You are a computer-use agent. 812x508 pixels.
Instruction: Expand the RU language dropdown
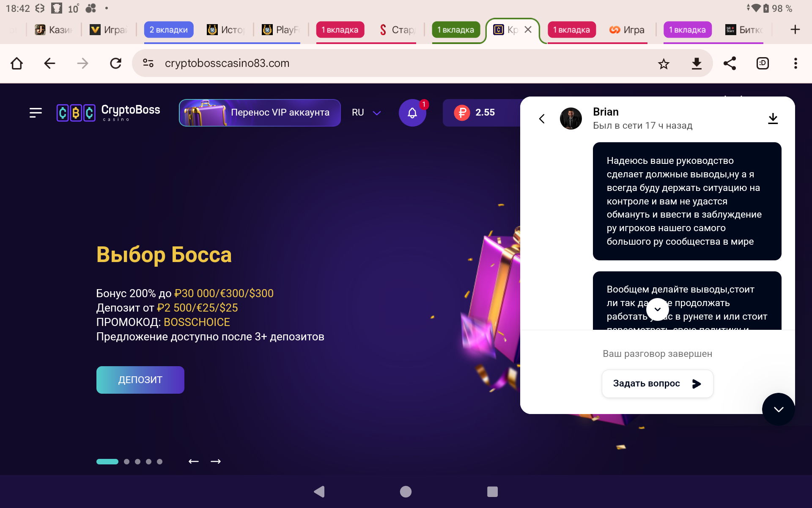click(x=366, y=113)
